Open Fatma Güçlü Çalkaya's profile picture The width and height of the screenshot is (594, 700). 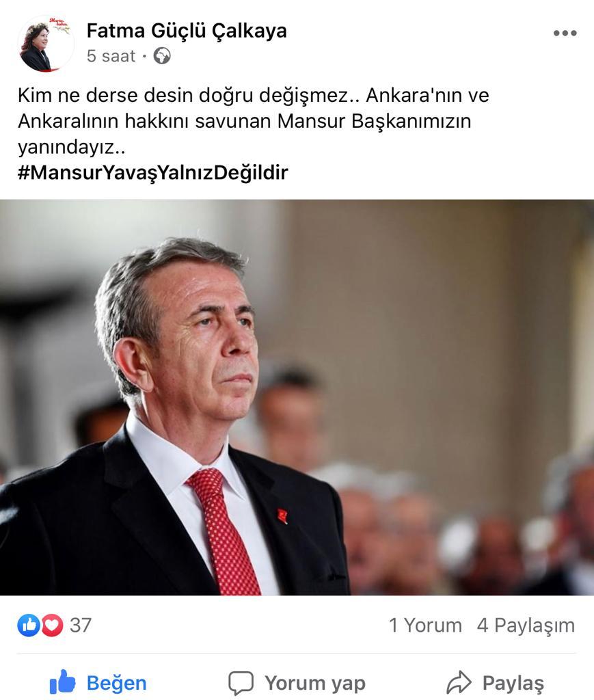[x=46, y=44]
